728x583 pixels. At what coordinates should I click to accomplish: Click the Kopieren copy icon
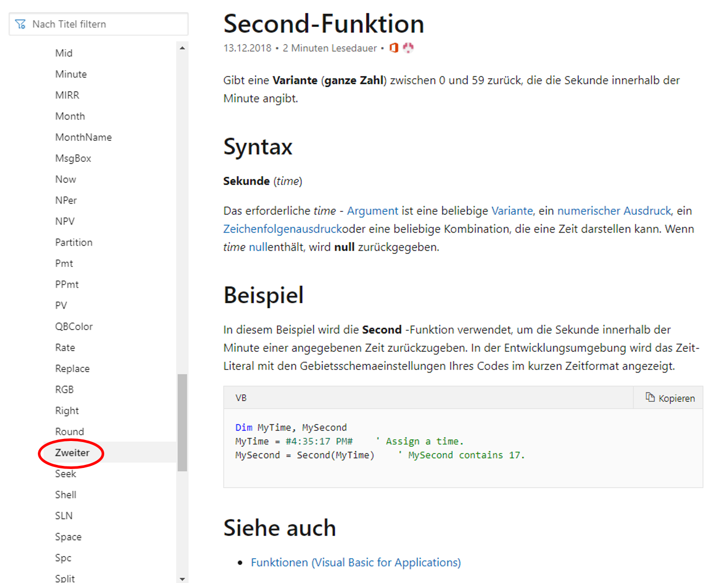(650, 397)
